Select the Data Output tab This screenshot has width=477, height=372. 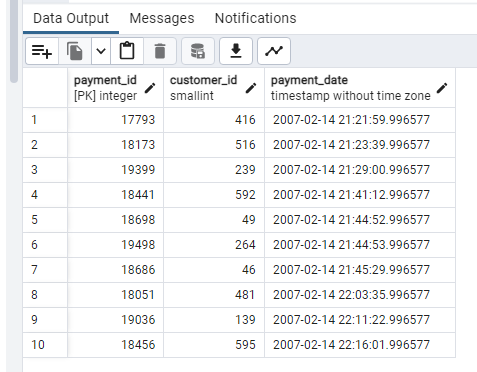coord(71,18)
